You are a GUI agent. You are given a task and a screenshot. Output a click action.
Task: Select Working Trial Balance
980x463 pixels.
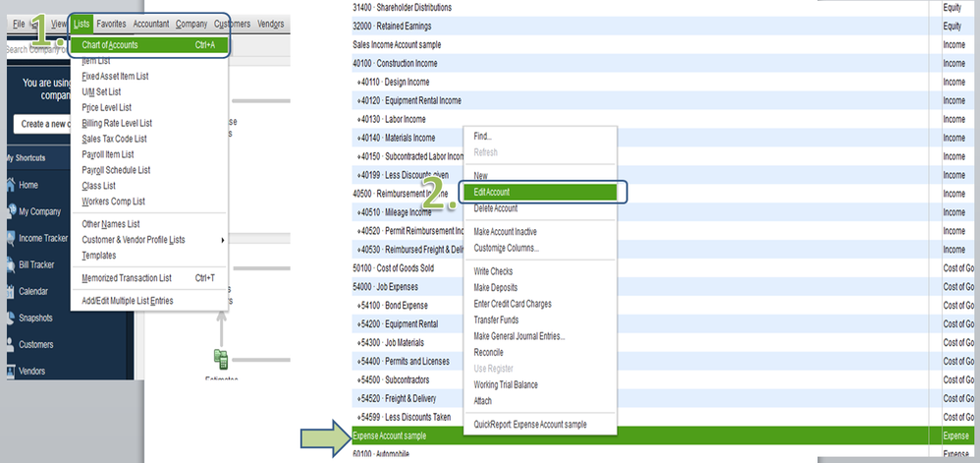506,384
